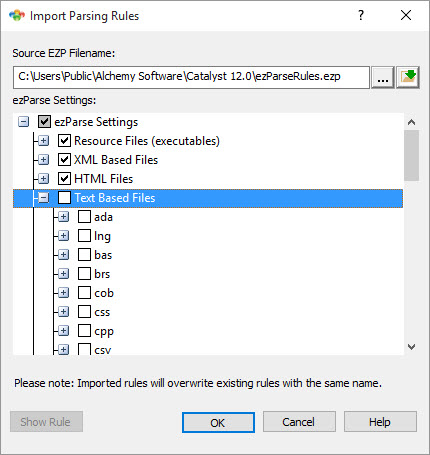Uncheck the Resource Files (executables) checkbox

pos(64,141)
